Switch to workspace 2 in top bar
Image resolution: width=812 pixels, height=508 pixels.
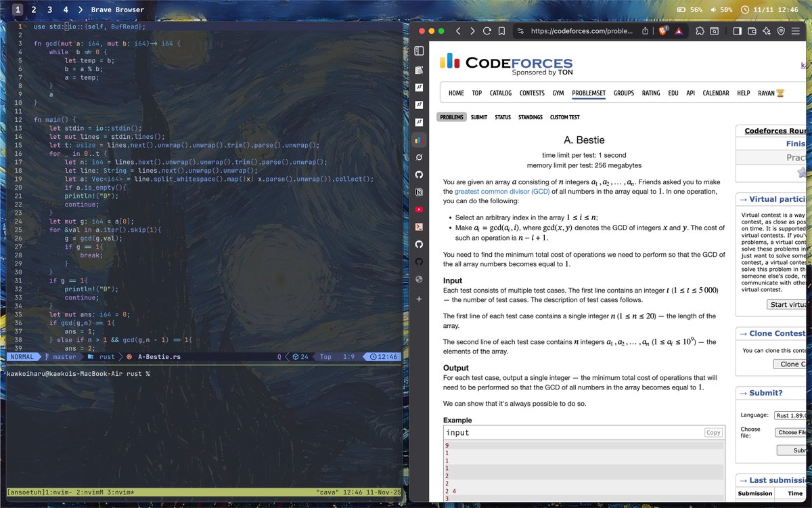(34, 9)
